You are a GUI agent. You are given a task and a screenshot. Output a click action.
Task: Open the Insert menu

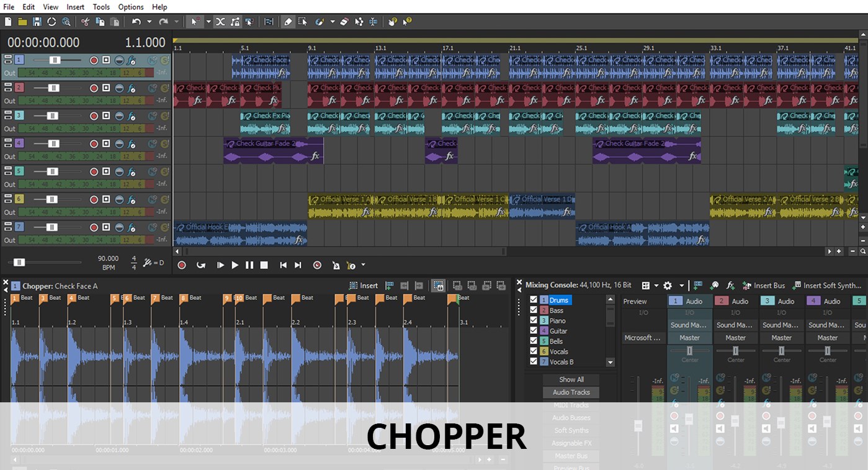click(x=75, y=7)
